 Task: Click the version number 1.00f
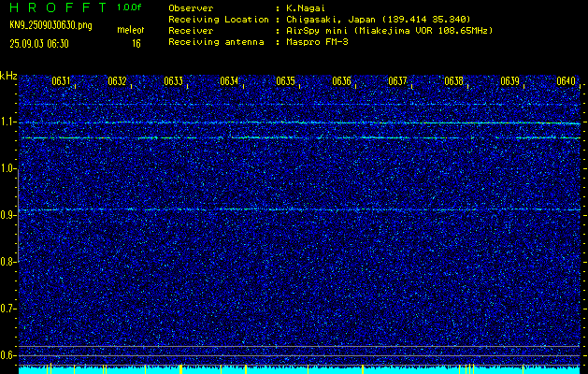(x=129, y=7)
